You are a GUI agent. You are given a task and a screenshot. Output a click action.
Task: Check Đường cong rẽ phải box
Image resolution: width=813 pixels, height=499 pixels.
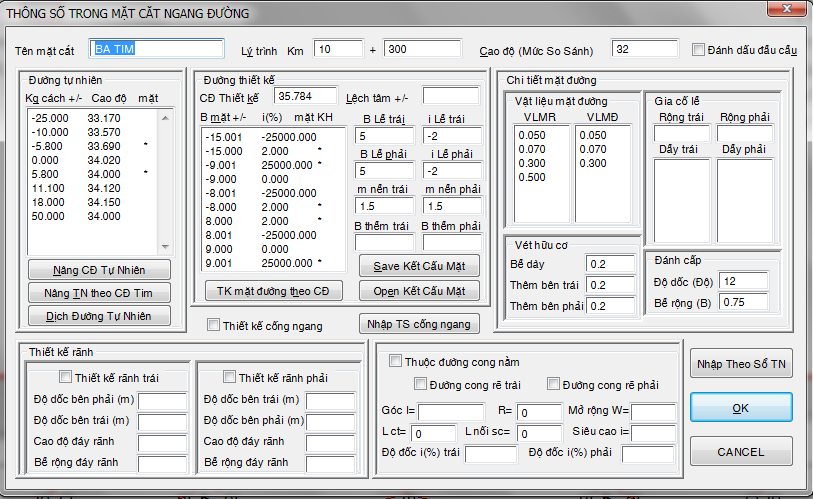553,384
